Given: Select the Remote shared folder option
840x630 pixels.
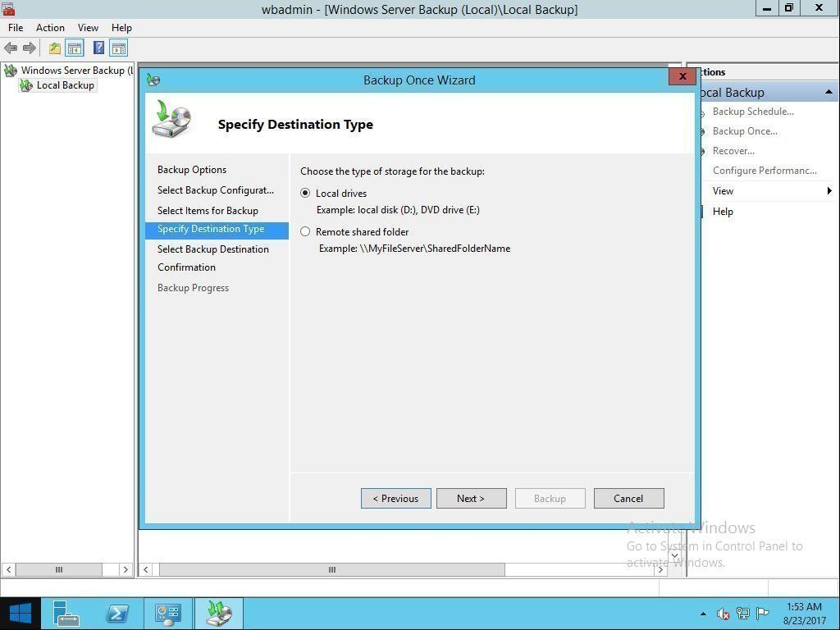Looking at the screenshot, I should (x=305, y=232).
